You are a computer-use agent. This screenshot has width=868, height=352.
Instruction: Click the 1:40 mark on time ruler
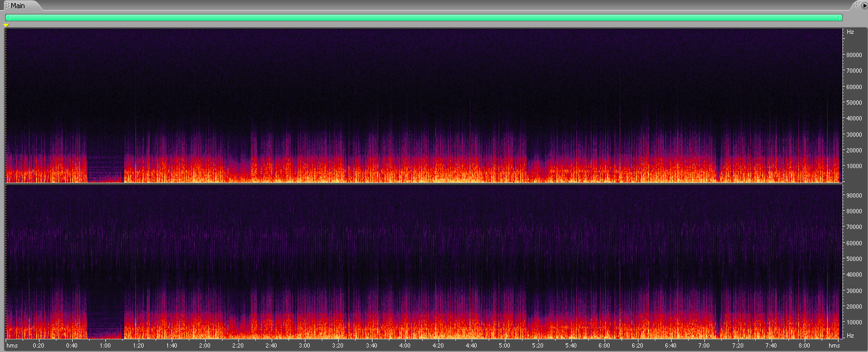click(172, 346)
